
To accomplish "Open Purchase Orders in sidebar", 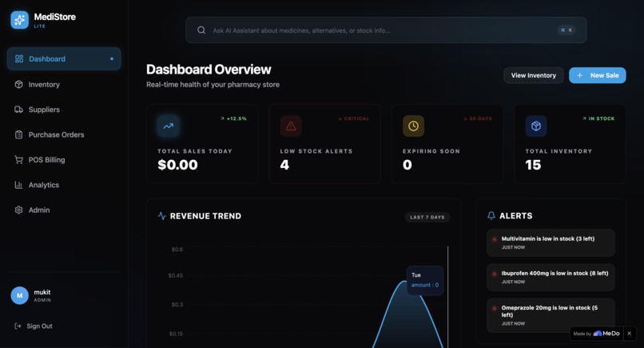I will tap(64, 134).
